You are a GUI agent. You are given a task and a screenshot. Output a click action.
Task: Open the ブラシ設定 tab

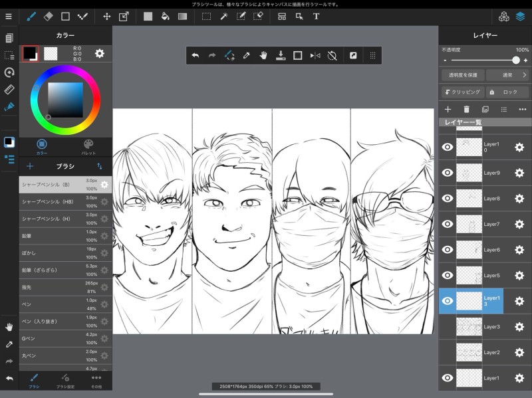coord(65,380)
